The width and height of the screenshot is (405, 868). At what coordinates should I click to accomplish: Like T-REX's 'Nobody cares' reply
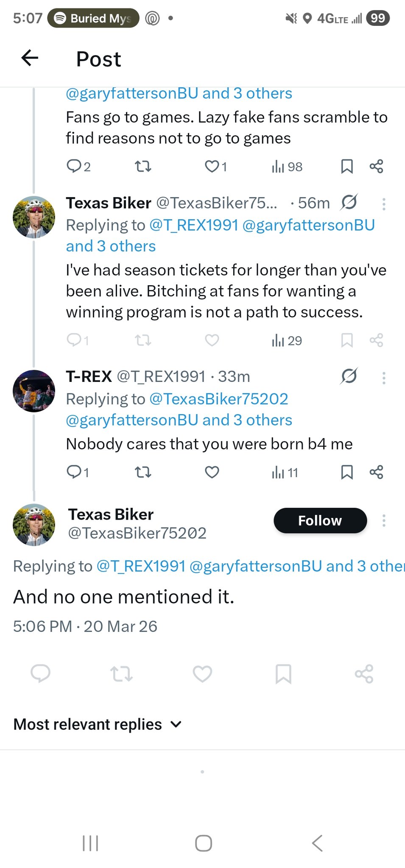(212, 472)
